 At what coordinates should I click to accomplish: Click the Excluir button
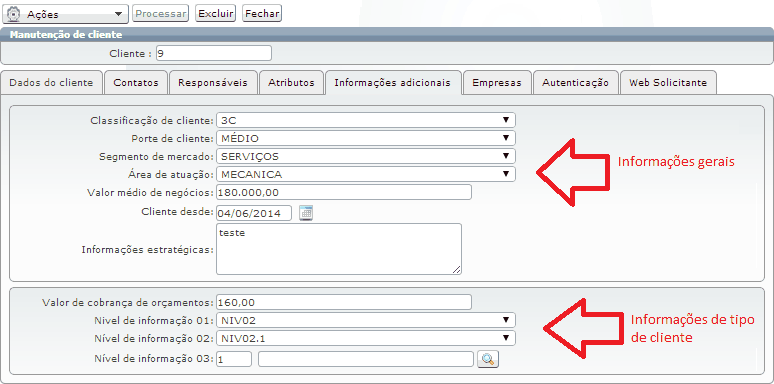(x=216, y=13)
